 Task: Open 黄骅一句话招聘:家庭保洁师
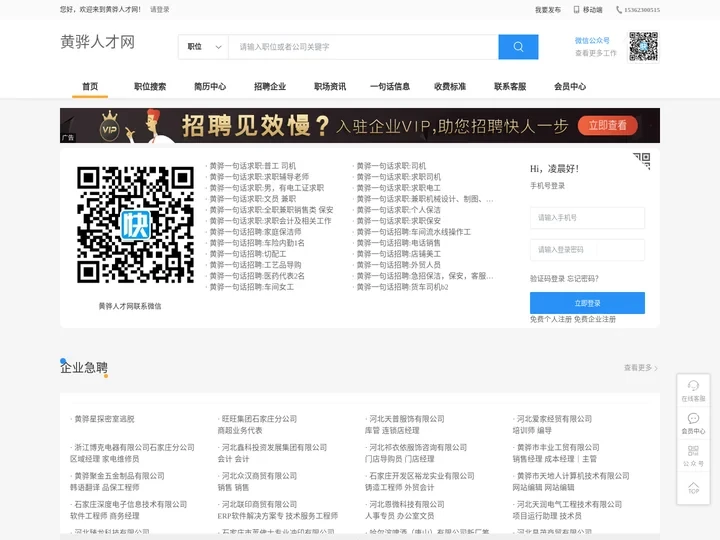(255, 232)
